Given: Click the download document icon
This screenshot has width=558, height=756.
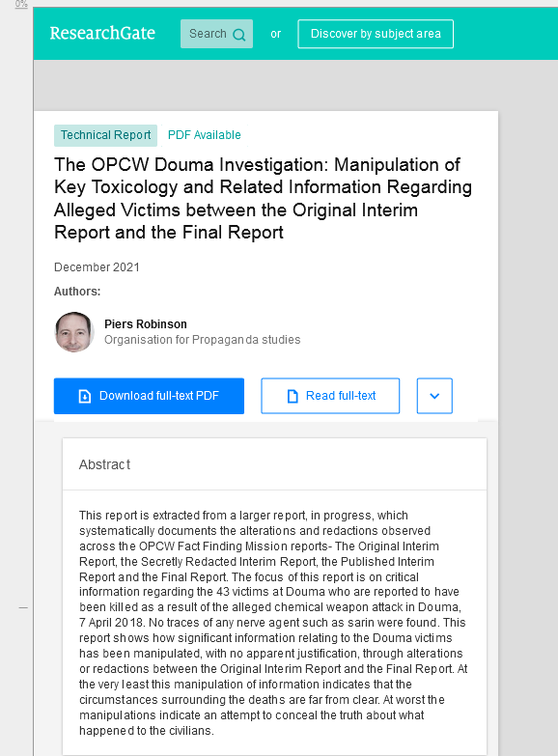Looking at the screenshot, I should pyautogui.click(x=84, y=396).
